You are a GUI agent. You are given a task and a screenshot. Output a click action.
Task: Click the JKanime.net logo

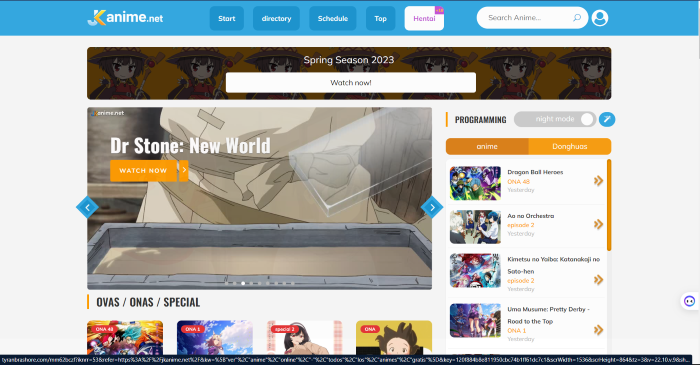tap(125, 18)
